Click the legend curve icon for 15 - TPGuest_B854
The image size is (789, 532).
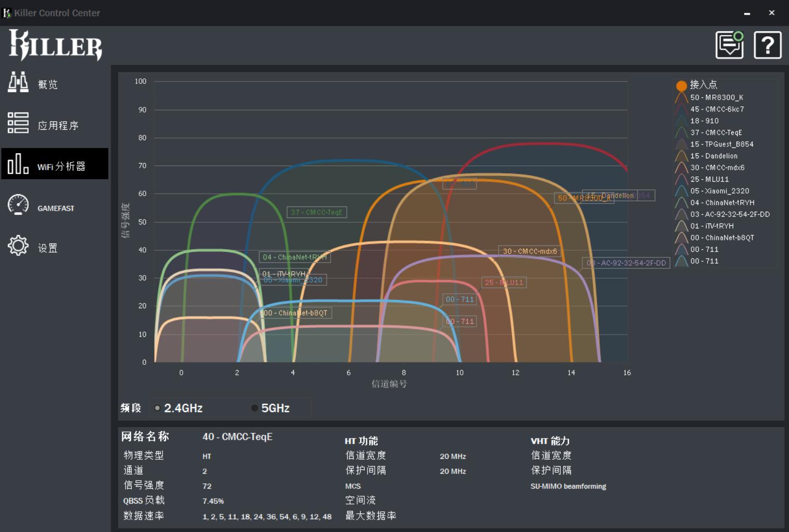pyautogui.click(x=682, y=144)
